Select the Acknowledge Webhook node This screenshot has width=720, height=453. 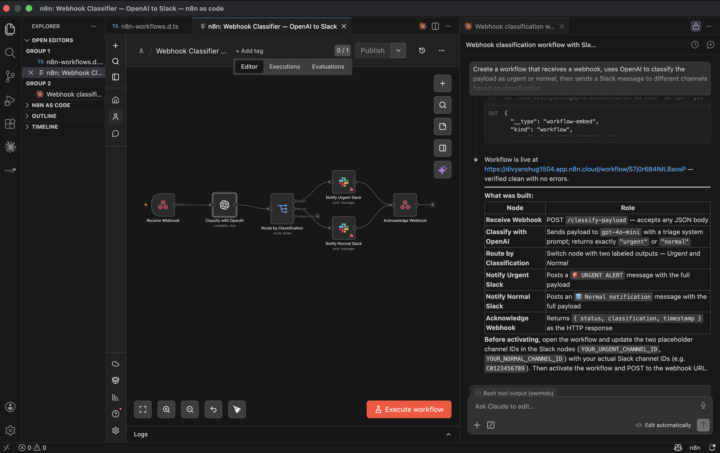405,205
